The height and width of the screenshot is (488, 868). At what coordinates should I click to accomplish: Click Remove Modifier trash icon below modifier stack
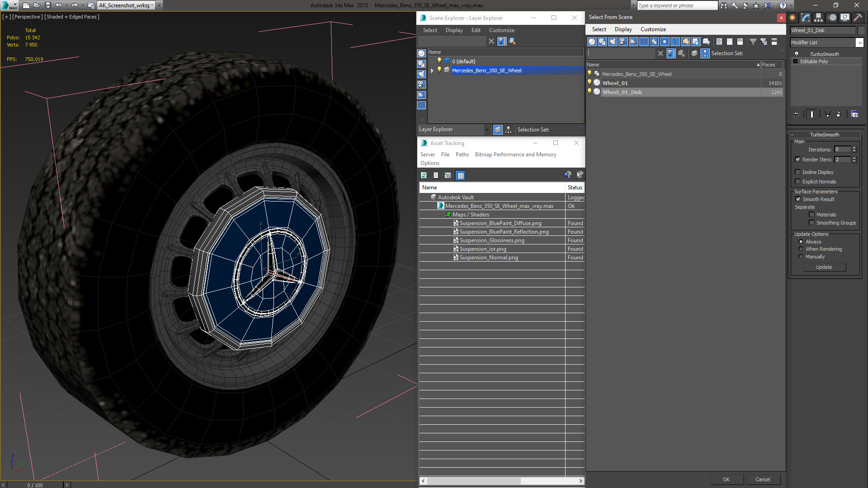[x=838, y=114]
